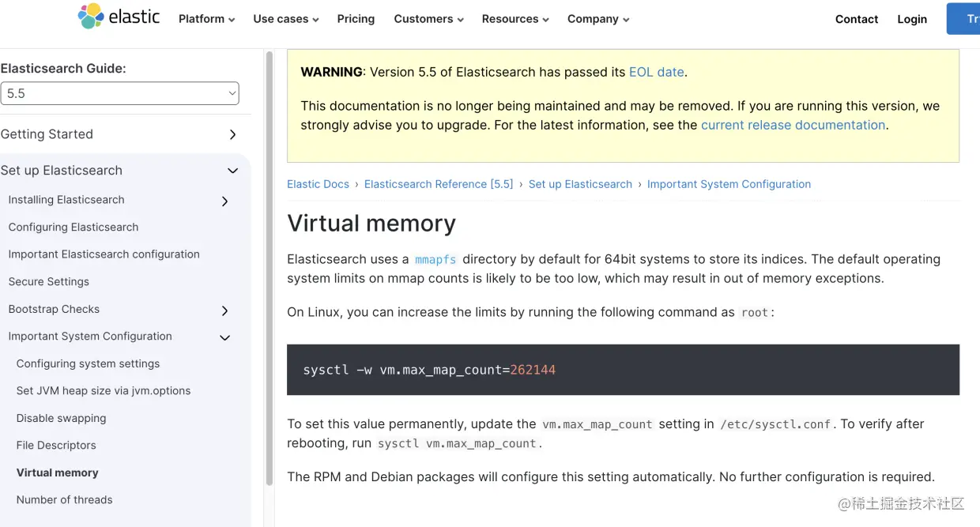This screenshot has height=527, width=980.
Task: Open Secure Settings page
Action: pos(48,281)
